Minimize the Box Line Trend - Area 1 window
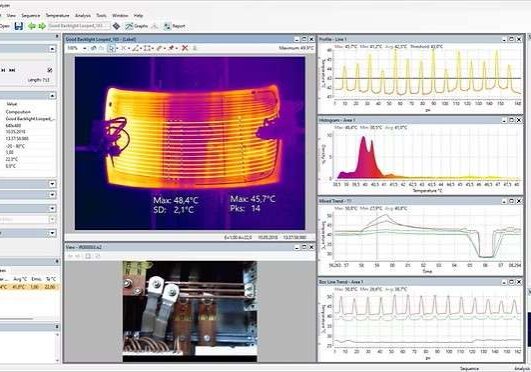Viewport: 531px width, 372px height. pos(504,282)
